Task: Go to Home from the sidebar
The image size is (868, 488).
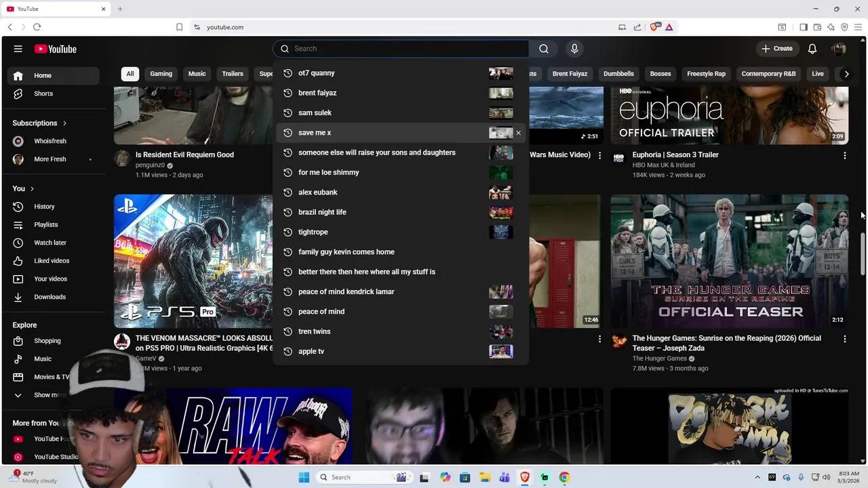Action: click(42, 75)
